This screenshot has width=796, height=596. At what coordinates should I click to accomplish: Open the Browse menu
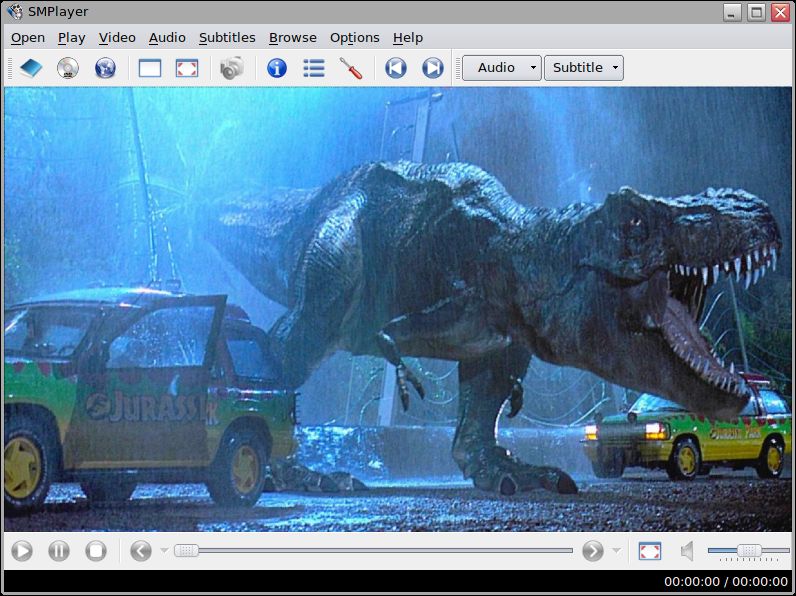pos(293,38)
